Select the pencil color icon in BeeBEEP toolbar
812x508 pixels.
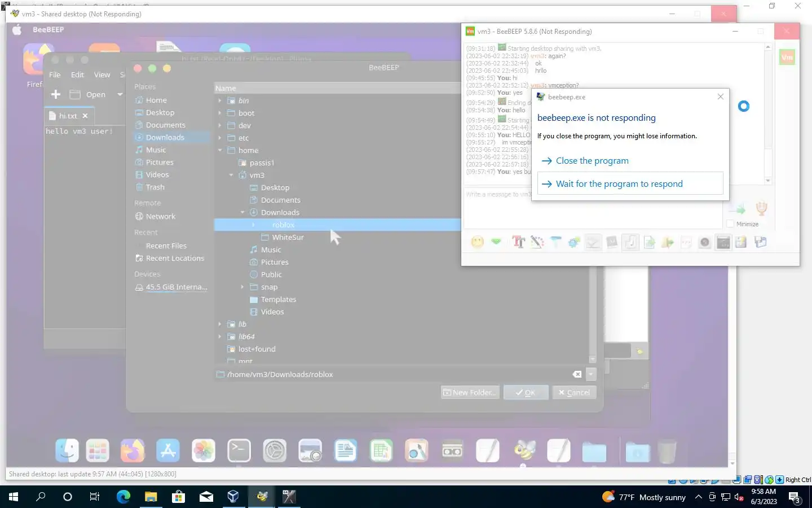537,242
